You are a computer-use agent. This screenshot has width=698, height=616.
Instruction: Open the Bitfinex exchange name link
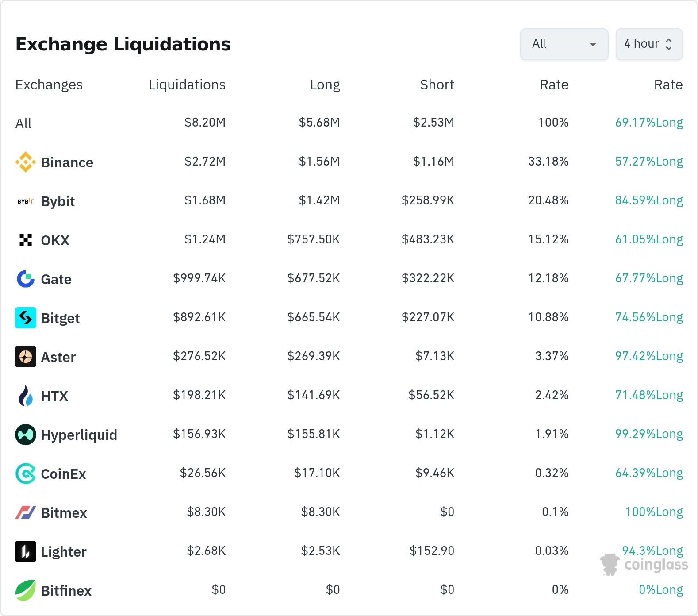tap(66, 591)
